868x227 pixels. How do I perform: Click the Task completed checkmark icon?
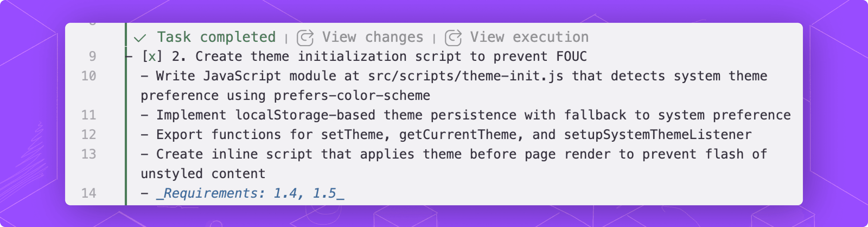[x=140, y=38]
